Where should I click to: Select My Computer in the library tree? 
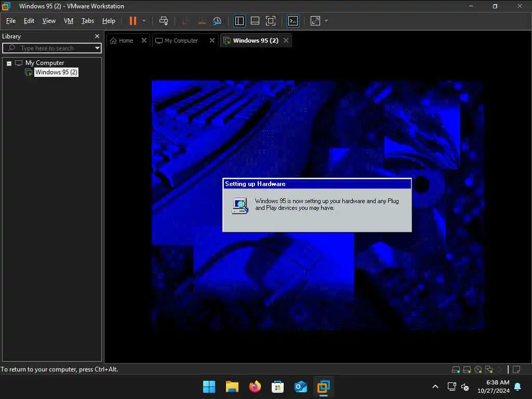45,63
